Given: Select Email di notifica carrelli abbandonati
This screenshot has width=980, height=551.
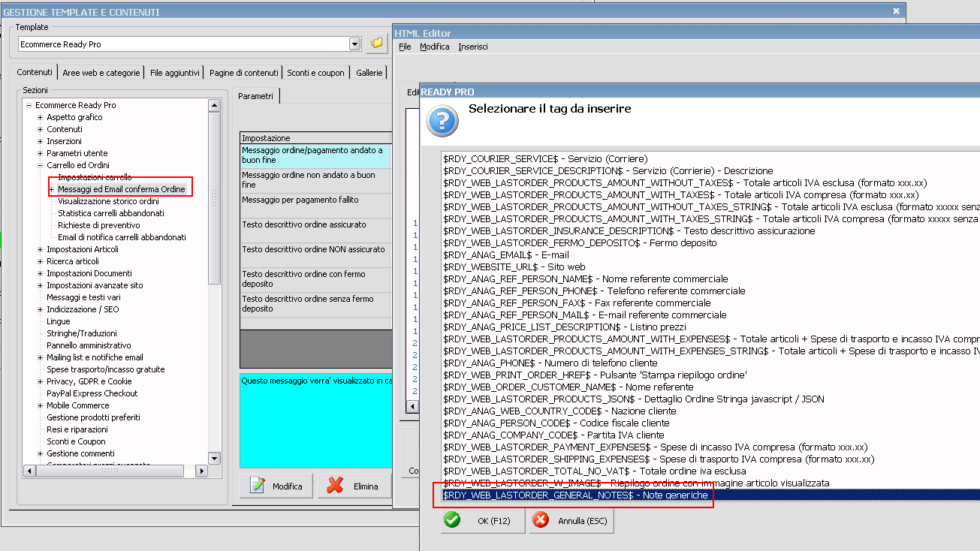Looking at the screenshot, I should tap(122, 237).
